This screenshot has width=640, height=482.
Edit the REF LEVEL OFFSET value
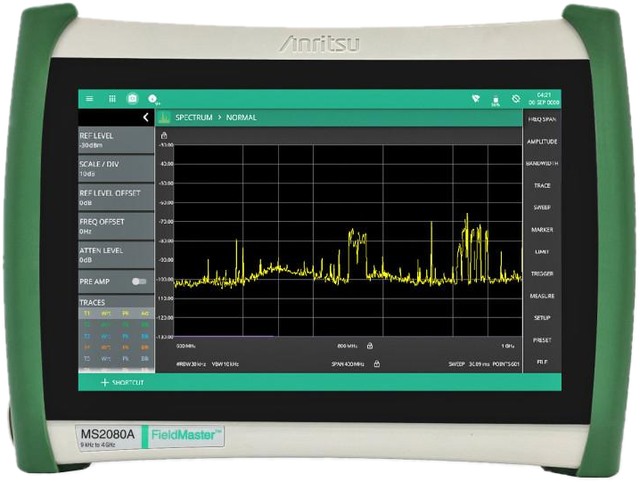[116, 197]
